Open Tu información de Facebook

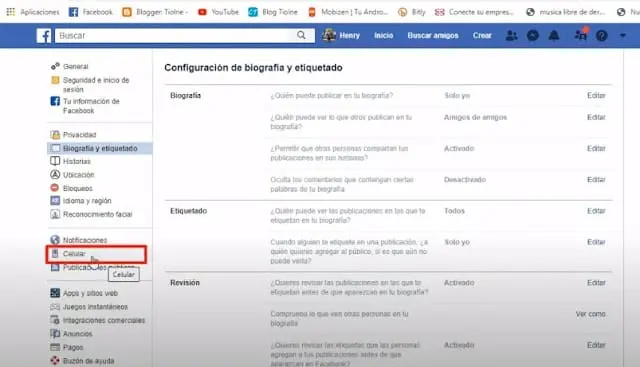91,106
